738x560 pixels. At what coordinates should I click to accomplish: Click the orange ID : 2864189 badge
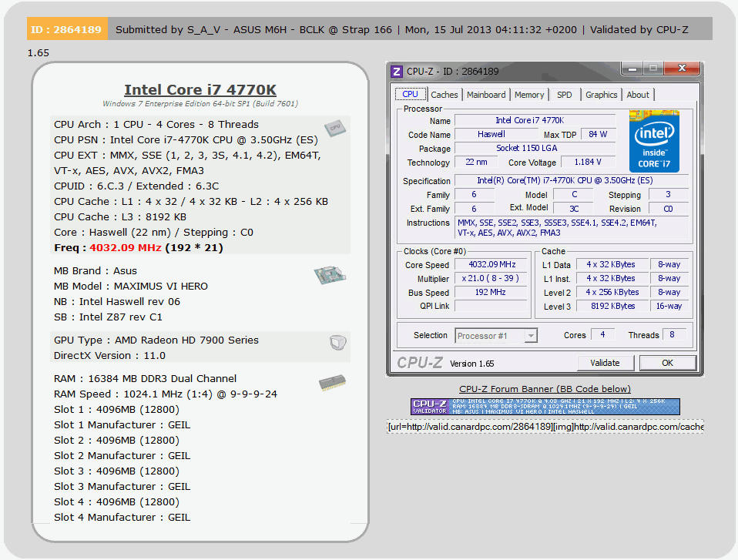click(67, 29)
